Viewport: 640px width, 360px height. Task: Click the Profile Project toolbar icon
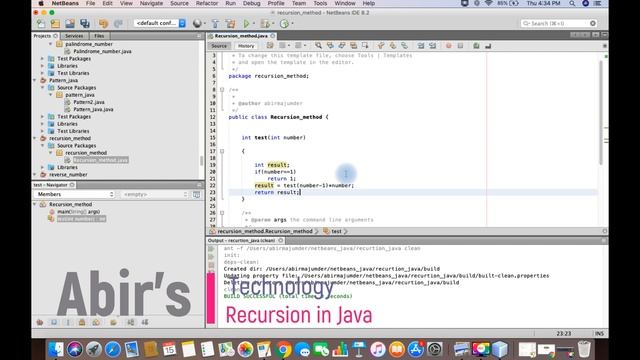tap(284, 24)
